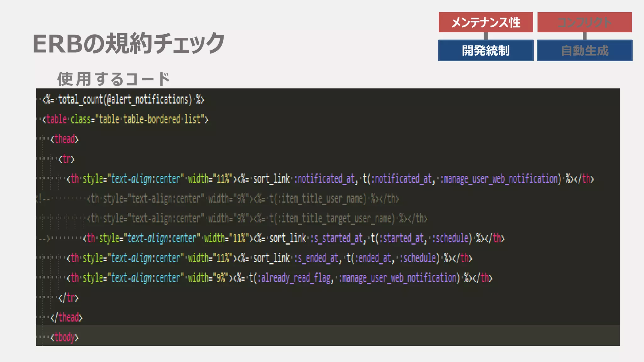Click the :s_started_at sort_link symbol
This screenshot has width=644, height=362.
click(336, 238)
